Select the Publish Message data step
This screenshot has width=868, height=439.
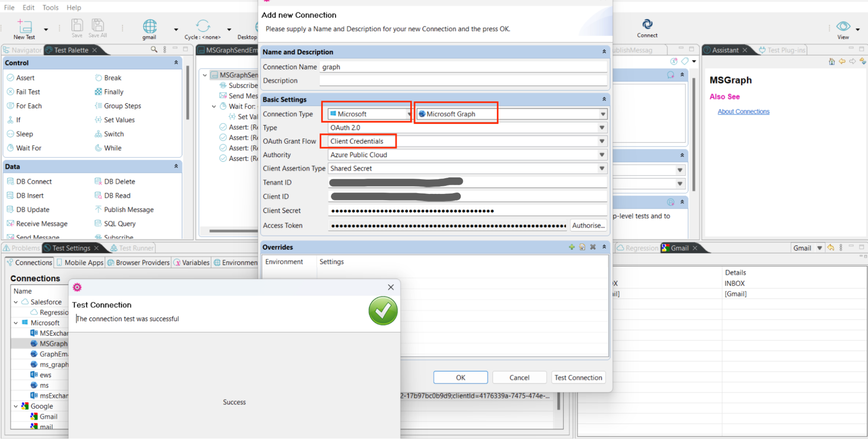point(124,210)
